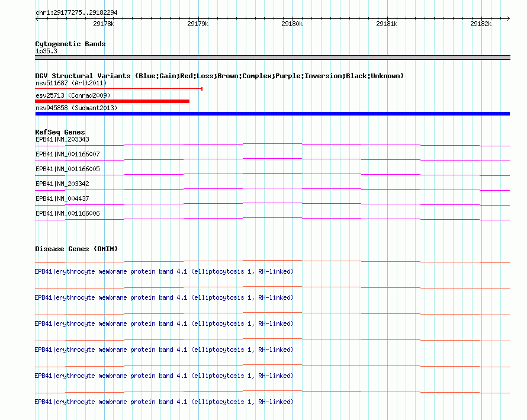Open transcript label EPB41|NM_001166007
Screen dimensions: 527x420
click(68, 155)
